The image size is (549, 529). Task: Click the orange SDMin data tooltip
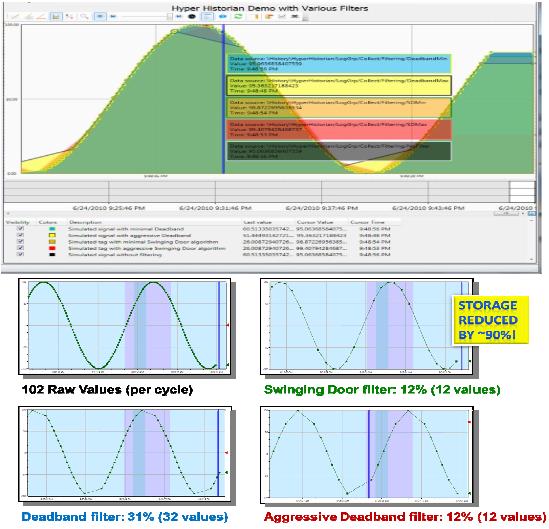click(339, 107)
